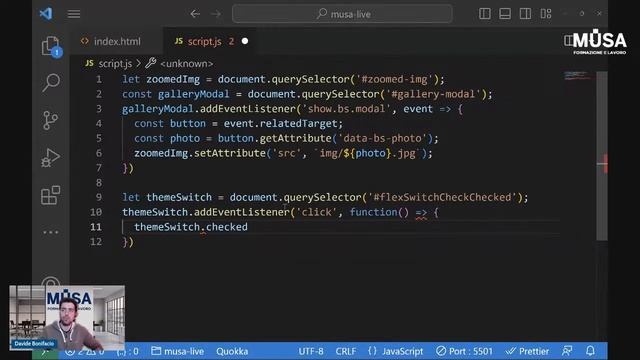The image size is (640, 360).
Task: Show additional views ellipsis
Action: click(x=51, y=232)
